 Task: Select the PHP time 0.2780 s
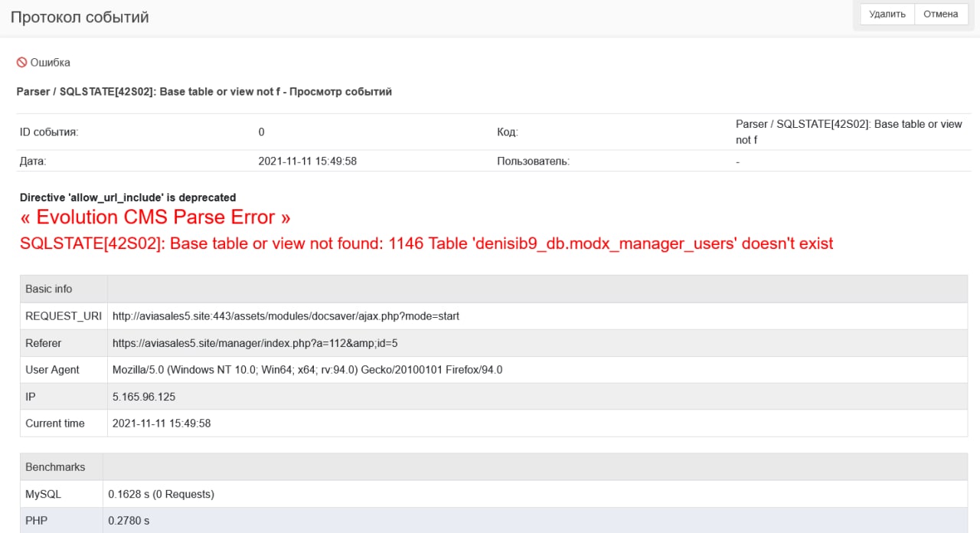(129, 521)
